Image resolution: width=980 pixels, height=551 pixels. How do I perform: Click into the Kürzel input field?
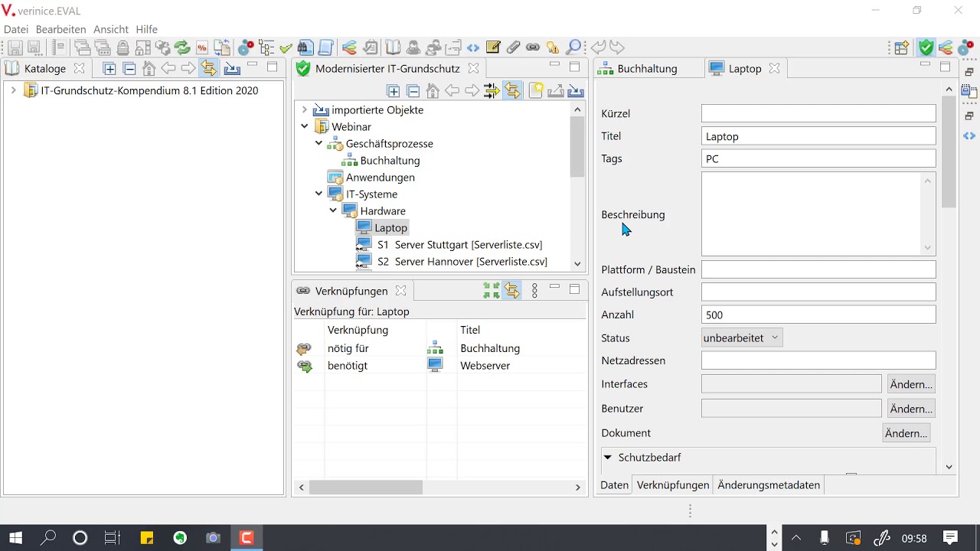818,113
